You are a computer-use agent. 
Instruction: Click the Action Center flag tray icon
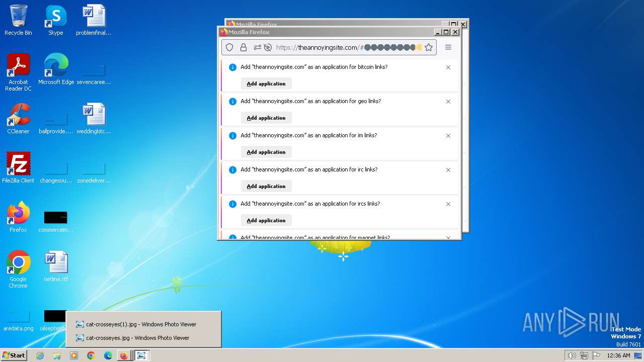point(596,355)
